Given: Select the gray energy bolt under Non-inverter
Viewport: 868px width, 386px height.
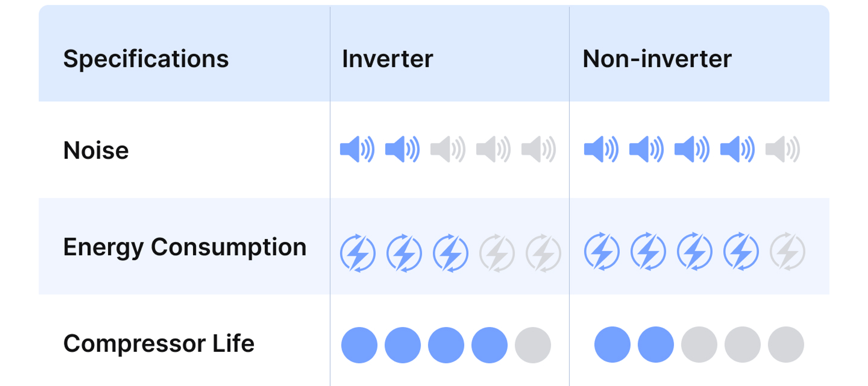Looking at the screenshot, I should pyautogui.click(x=787, y=251).
